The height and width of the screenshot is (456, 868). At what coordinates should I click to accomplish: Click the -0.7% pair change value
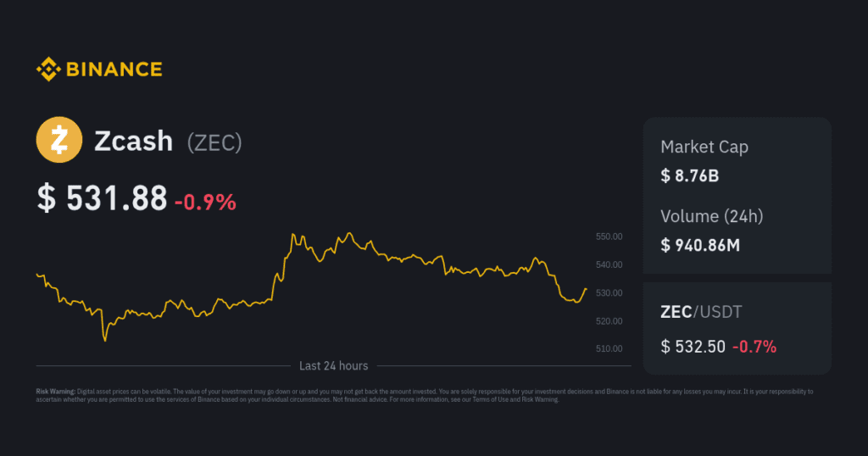point(754,346)
